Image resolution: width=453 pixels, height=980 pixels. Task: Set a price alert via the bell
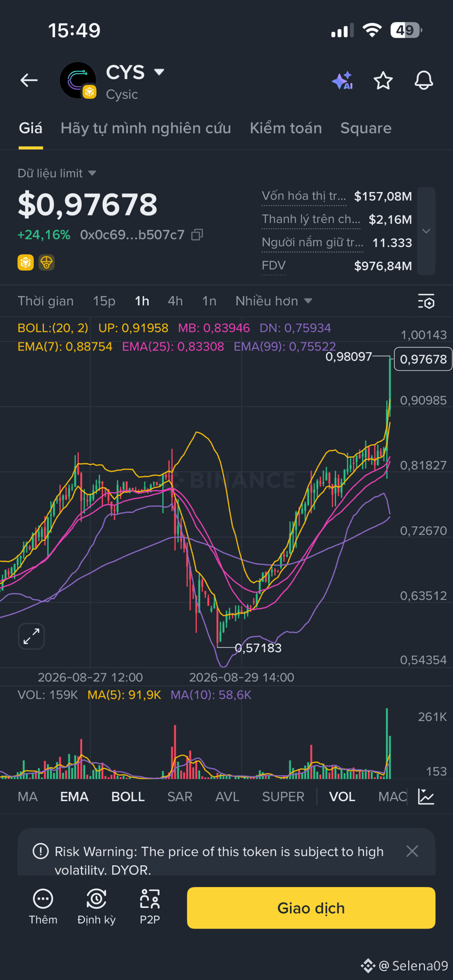423,80
